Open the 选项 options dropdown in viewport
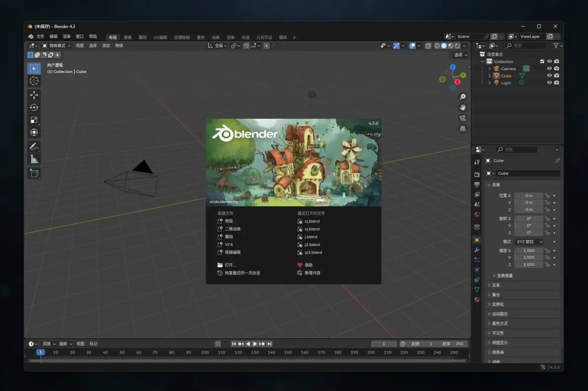 [461, 55]
